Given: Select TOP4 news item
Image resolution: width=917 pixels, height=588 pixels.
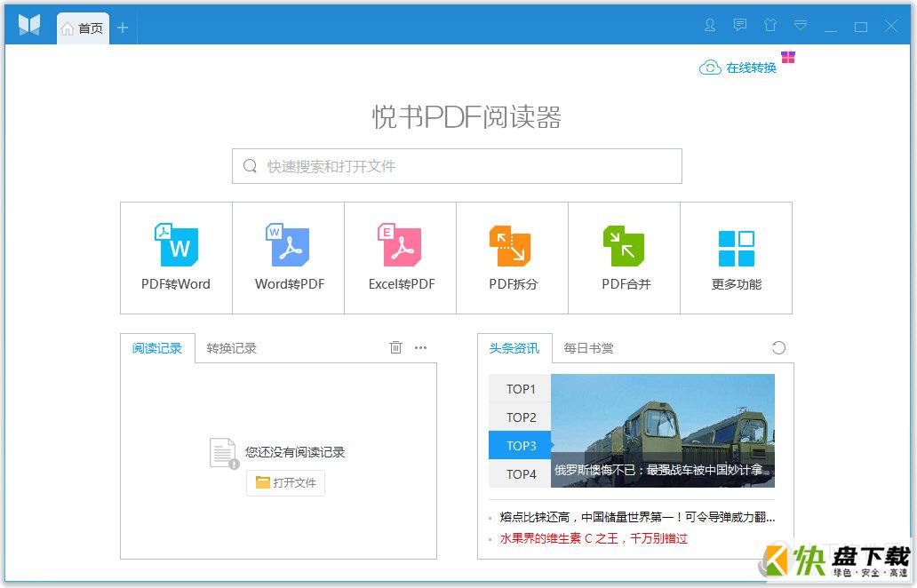Looking at the screenshot, I should click(520, 474).
